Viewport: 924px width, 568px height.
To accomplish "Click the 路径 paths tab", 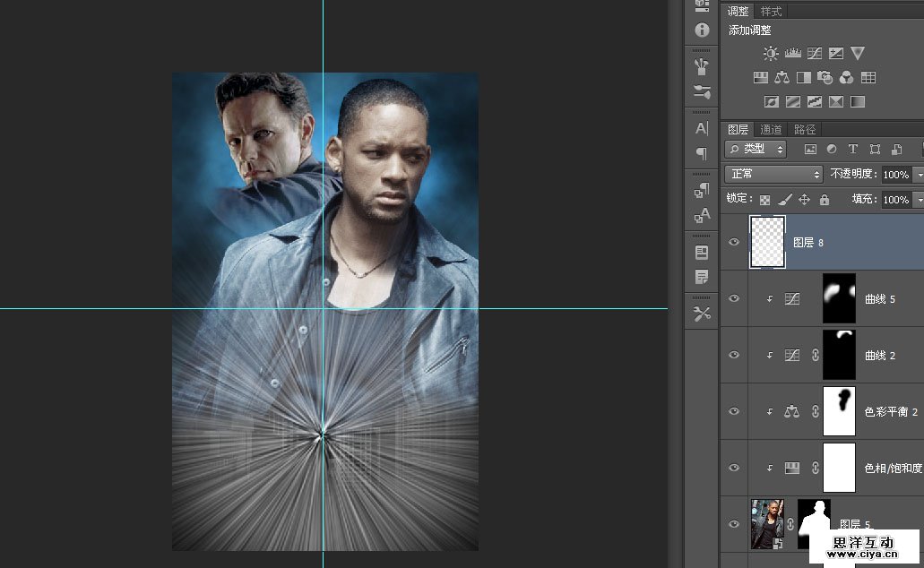I will (x=805, y=130).
